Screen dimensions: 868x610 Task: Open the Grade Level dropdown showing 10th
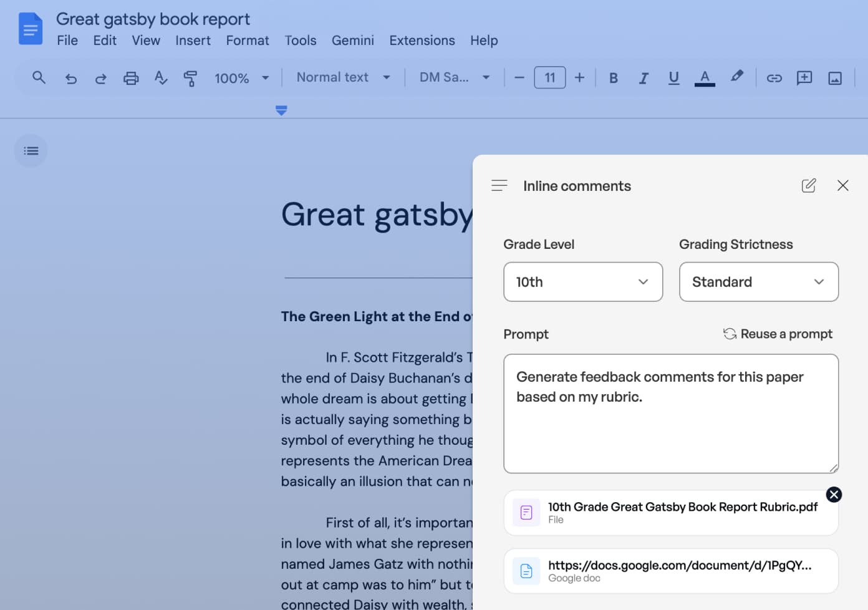click(x=583, y=282)
